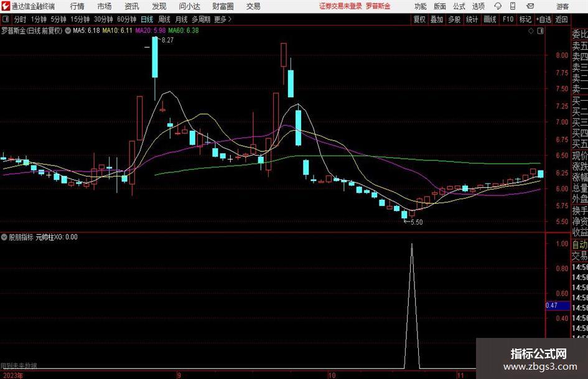Click the 5.50 low price label
This screenshot has width=588, height=379.
(417, 222)
